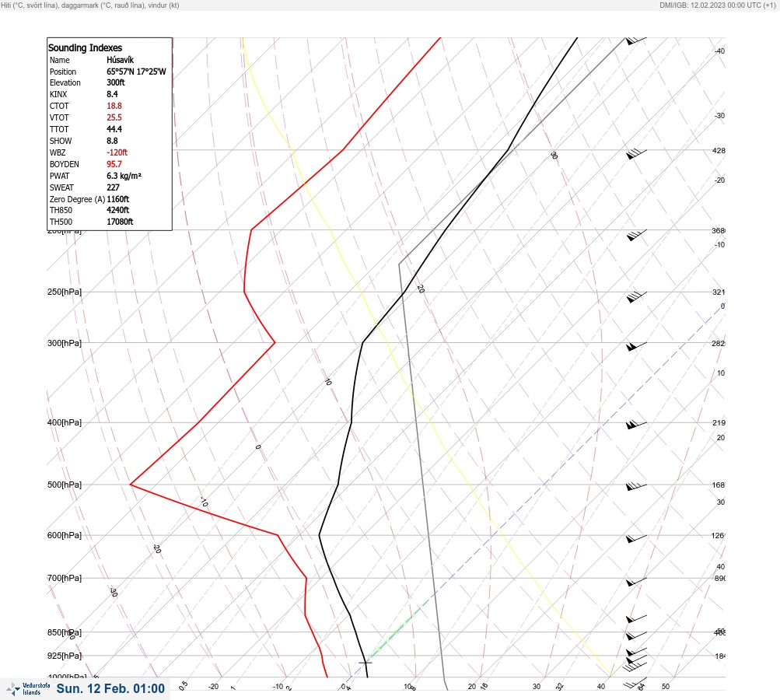
Task: Click the Sounding Indexes title
Action: click(85, 47)
